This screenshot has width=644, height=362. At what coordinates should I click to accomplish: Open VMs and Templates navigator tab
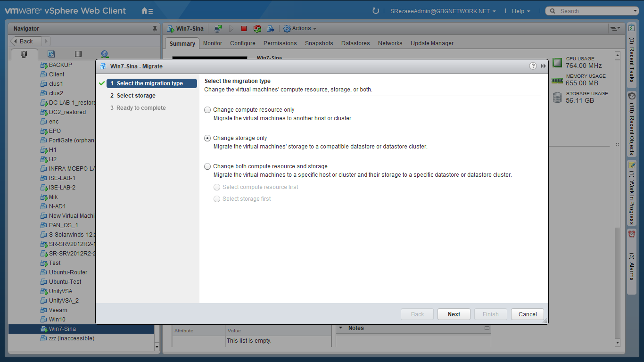pyautogui.click(x=51, y=54)
